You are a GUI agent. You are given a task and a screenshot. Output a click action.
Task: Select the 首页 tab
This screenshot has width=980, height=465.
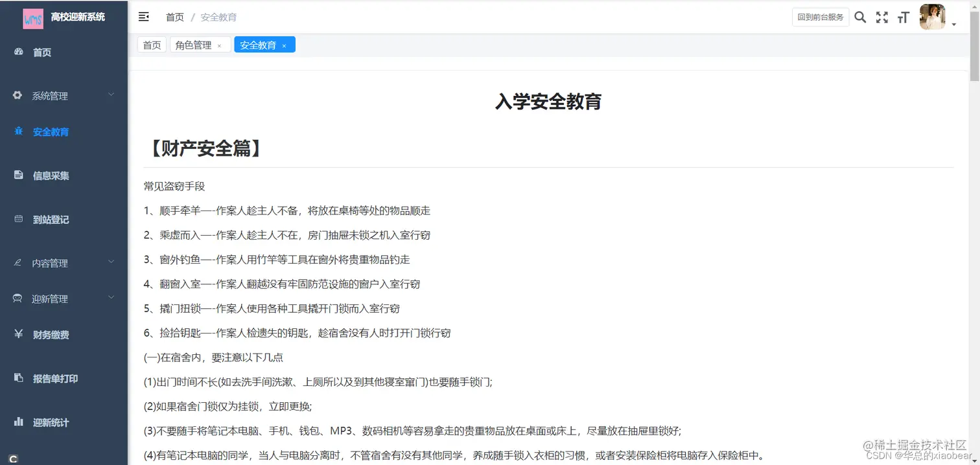(x=152, y=45)
